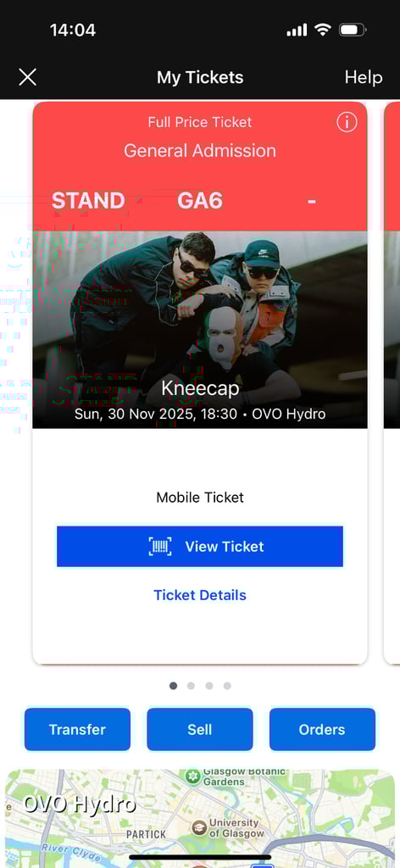The width and height of the screenshot is (400, 868).
Task: Open the ticket info circle icon
Action: click(x=347, y=122)
